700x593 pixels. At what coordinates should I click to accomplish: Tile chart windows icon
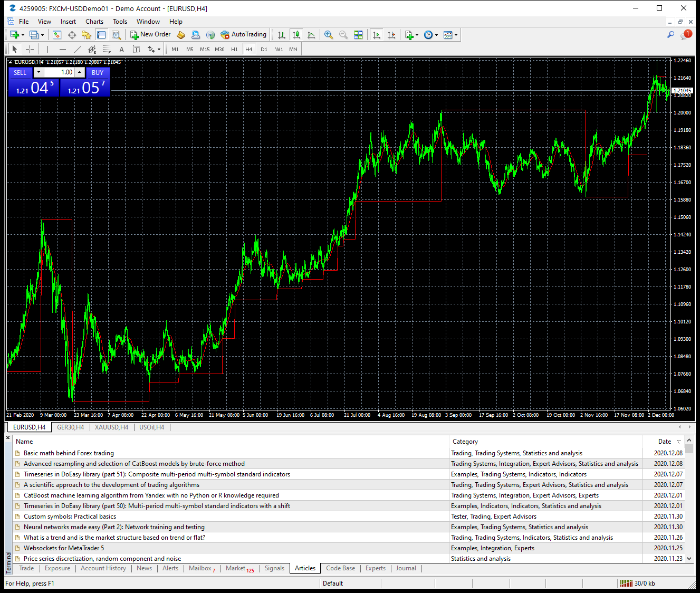tap(358, 35)
